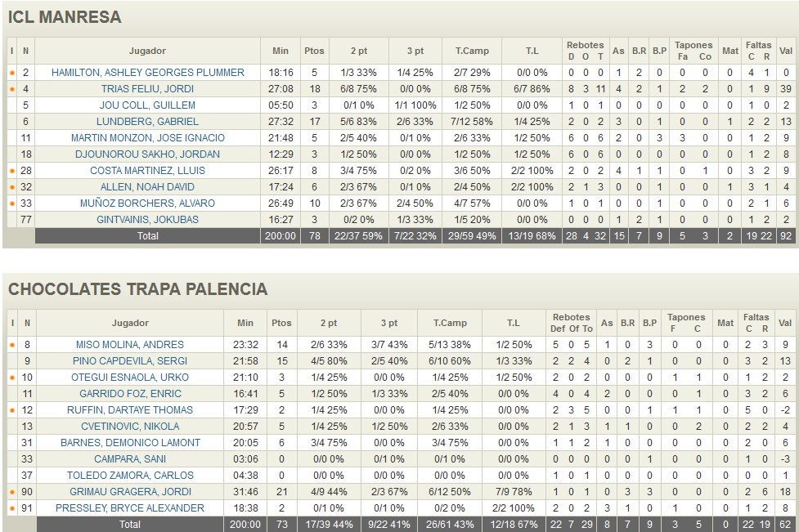The image size is (799, 532).
Task: Click the ICL MANRESA team heading
Action: [65, 17]
